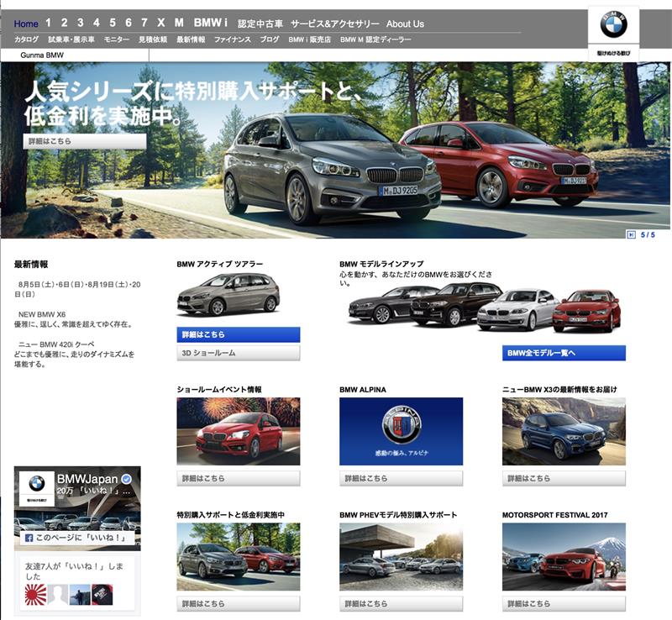Click the ニュー BMW 420i クーペ news item

click(74, 355)
